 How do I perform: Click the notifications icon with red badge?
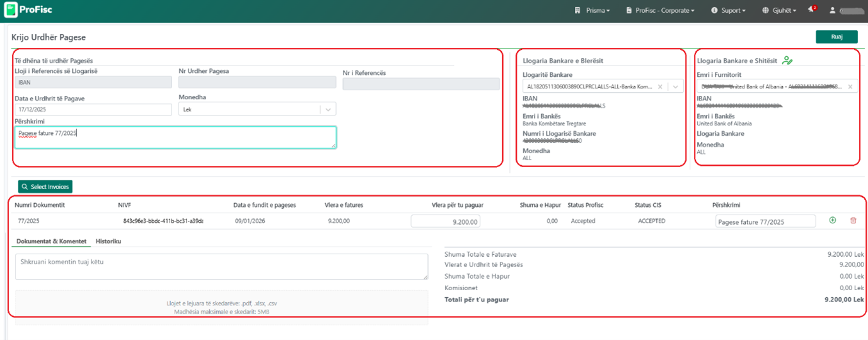811,10
